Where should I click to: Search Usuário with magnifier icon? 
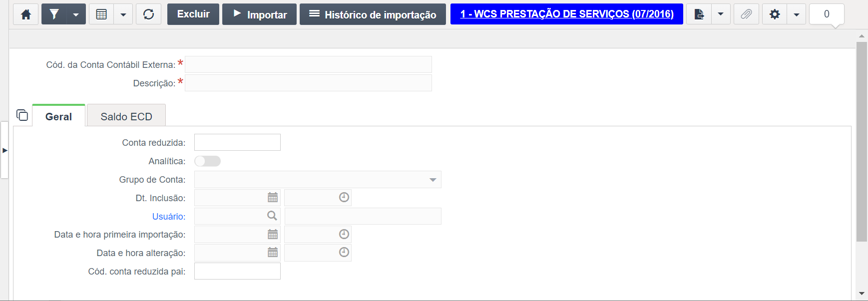(272, 216)
